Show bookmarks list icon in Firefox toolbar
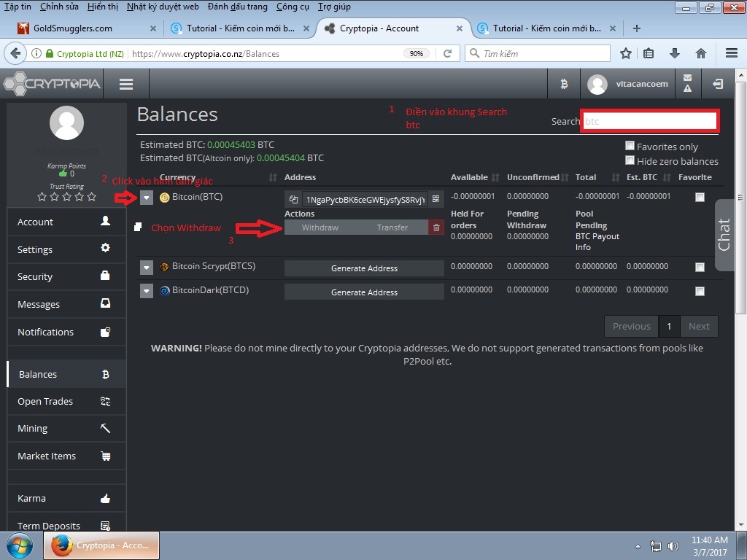747x560 pixels. 649,53
